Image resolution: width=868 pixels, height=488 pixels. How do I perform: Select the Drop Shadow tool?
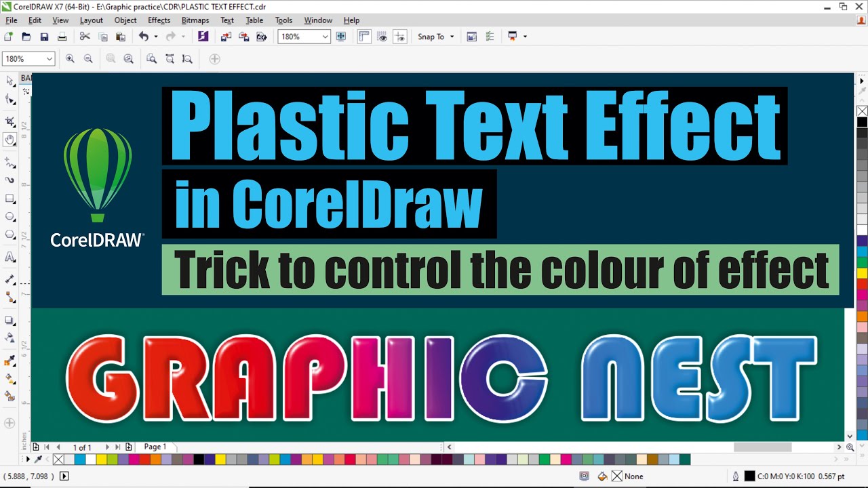[10, 320]
